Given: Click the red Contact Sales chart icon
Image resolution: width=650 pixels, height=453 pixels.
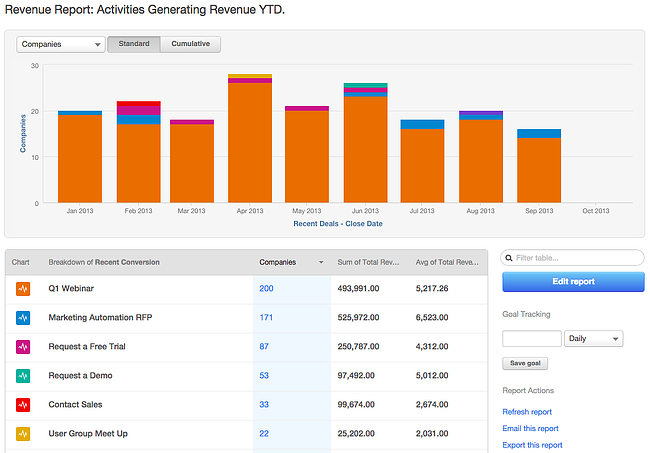Looking at the screenshot, I should click(23, 405).
